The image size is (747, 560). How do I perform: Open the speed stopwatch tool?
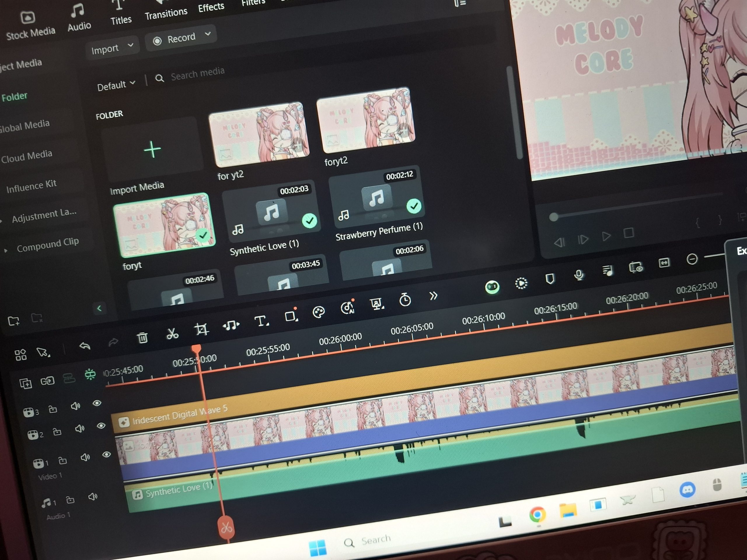point(405,300)
